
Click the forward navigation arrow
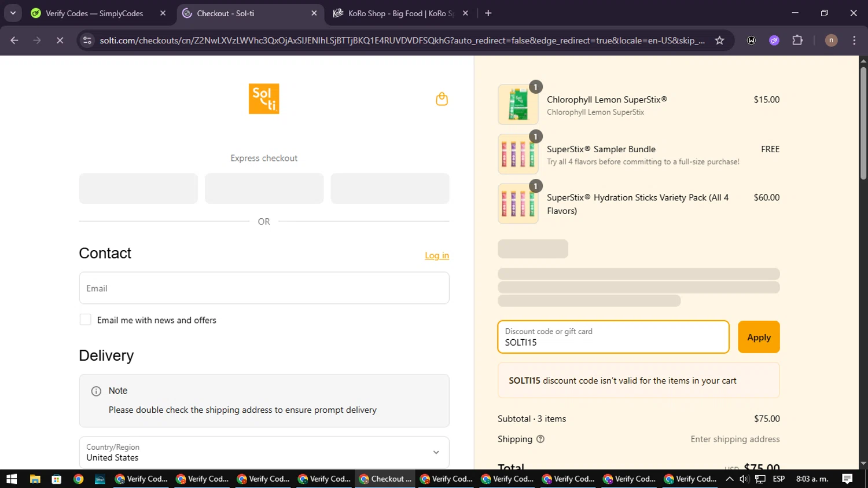point(37,40)
